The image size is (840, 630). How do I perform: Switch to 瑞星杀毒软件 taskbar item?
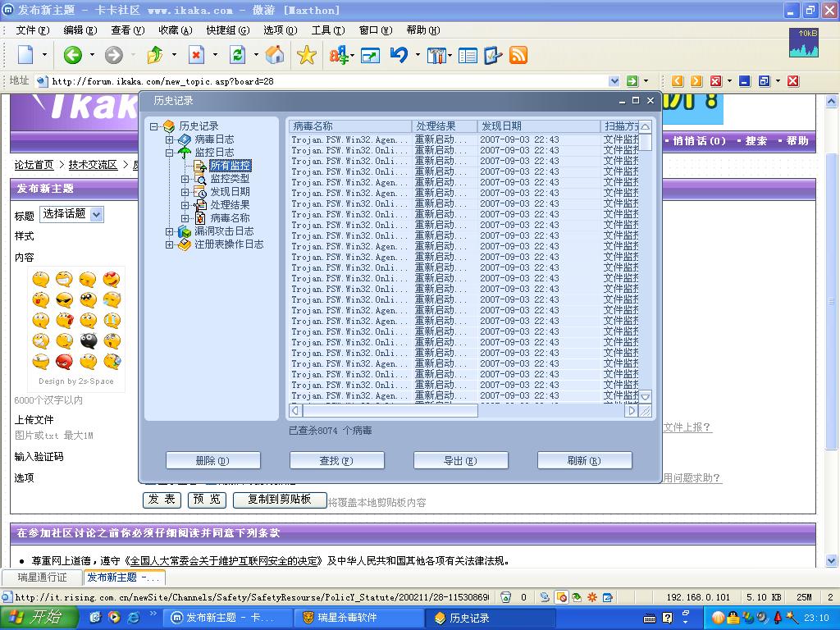pos(358,618)
